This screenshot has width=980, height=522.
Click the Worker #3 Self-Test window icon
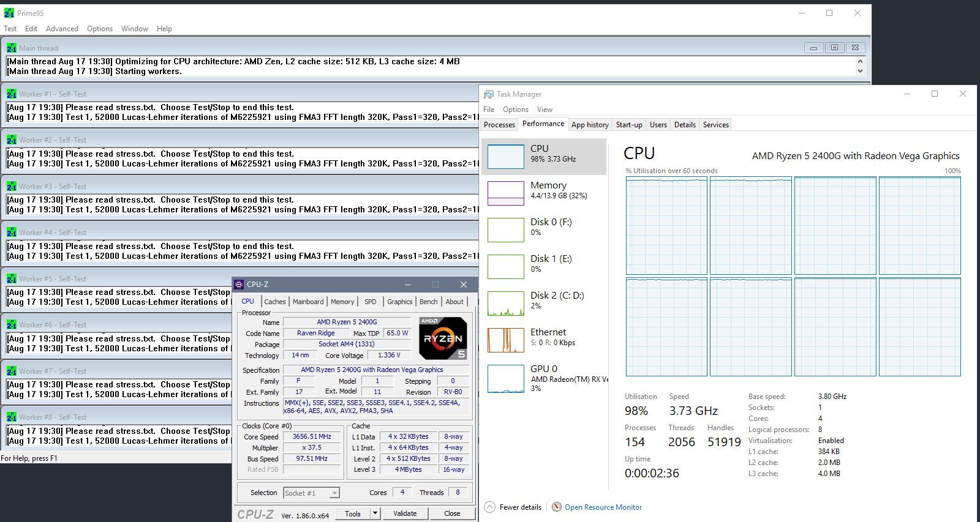tap(12, 186)
